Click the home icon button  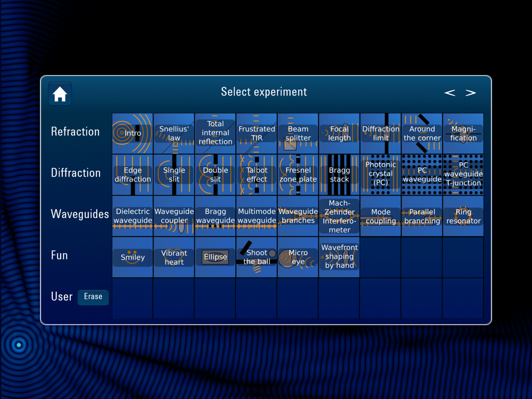60,94
